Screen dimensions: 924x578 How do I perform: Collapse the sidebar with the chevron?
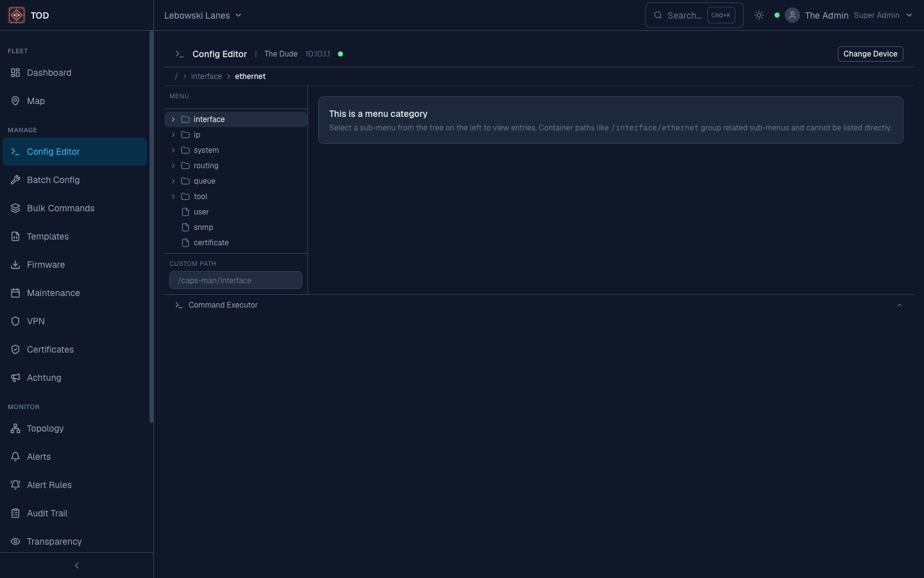pyautogui.click(x=76, y=566)
